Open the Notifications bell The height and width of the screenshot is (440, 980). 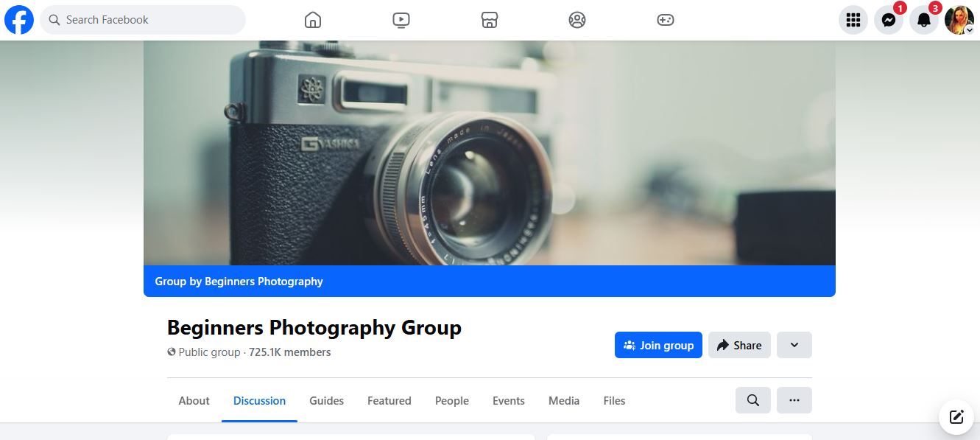tap(923, 20)
